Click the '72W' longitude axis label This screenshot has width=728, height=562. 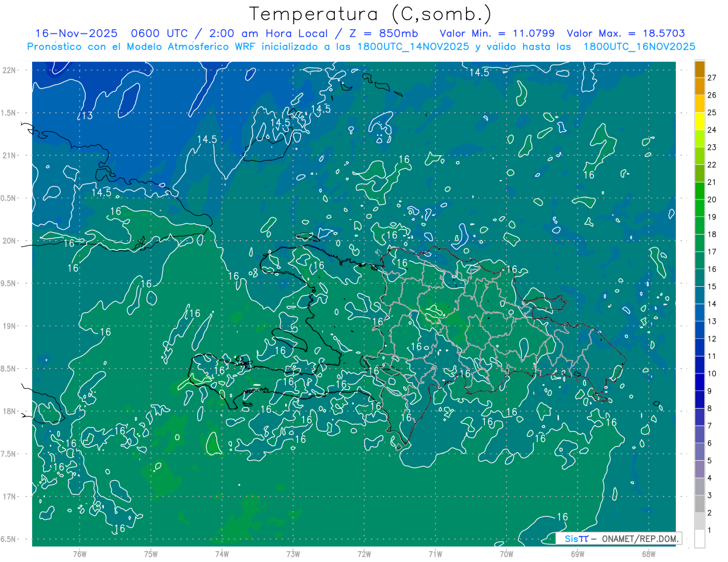click(364, 554)
